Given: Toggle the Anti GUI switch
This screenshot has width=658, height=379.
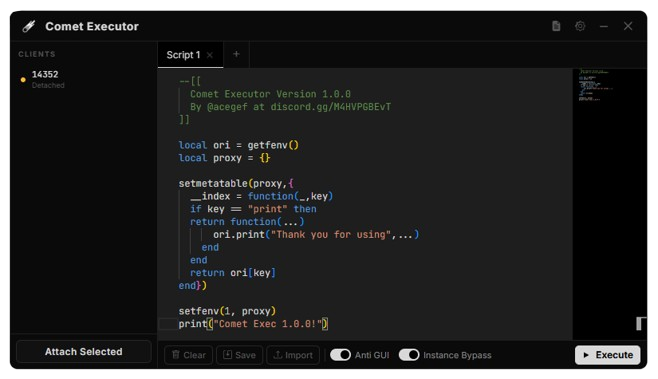Looking at the screenshot, I should 340,355.
